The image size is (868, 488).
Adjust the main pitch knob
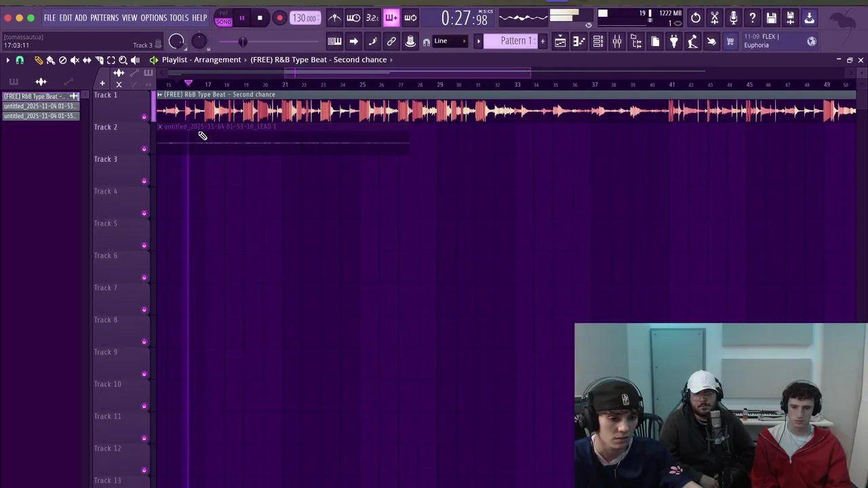pos(199,42)
